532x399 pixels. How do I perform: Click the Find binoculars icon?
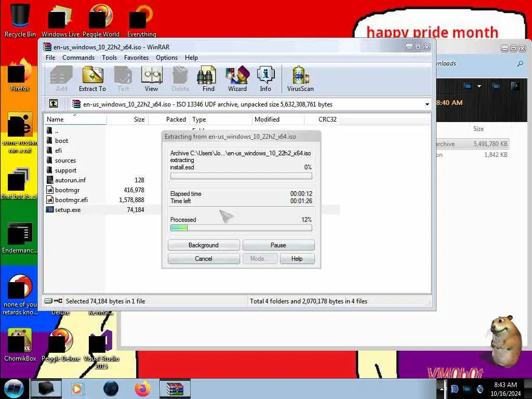(208, 79)
